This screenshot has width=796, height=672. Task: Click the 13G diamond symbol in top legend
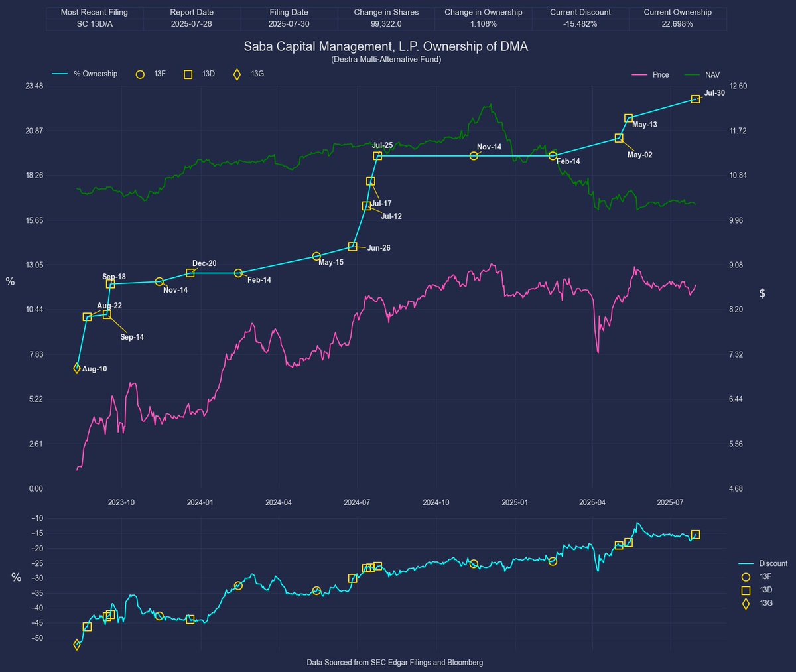(237, 74)
